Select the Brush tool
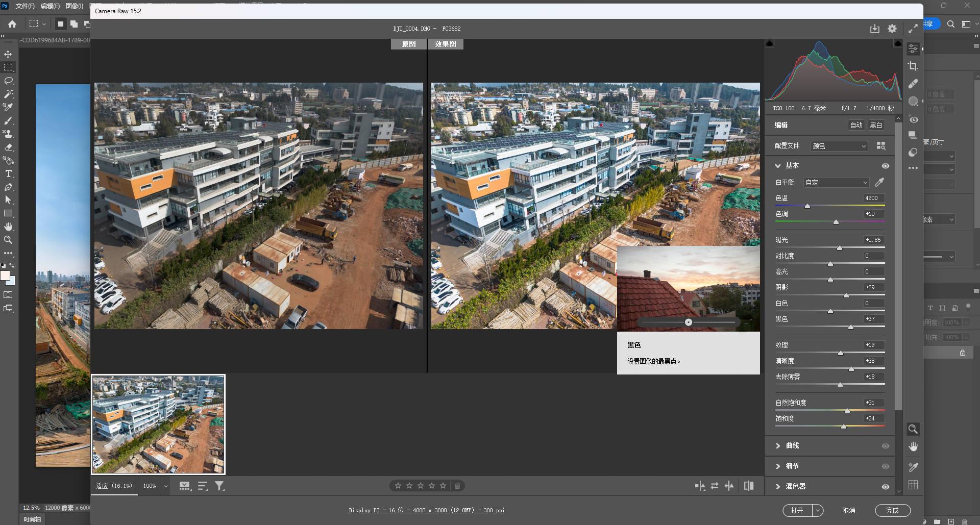Image resolution: width=980 pixels, height=525 pixels. point(8,120)
